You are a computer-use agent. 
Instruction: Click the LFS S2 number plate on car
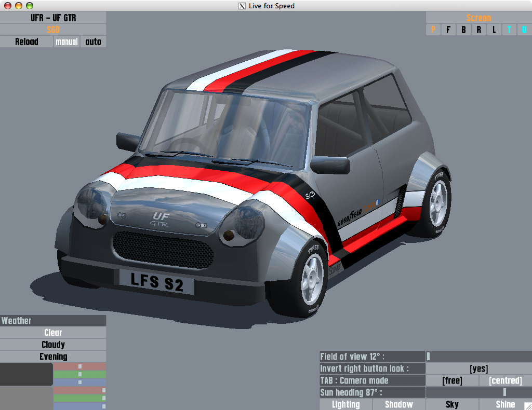(x=157, y=282)
